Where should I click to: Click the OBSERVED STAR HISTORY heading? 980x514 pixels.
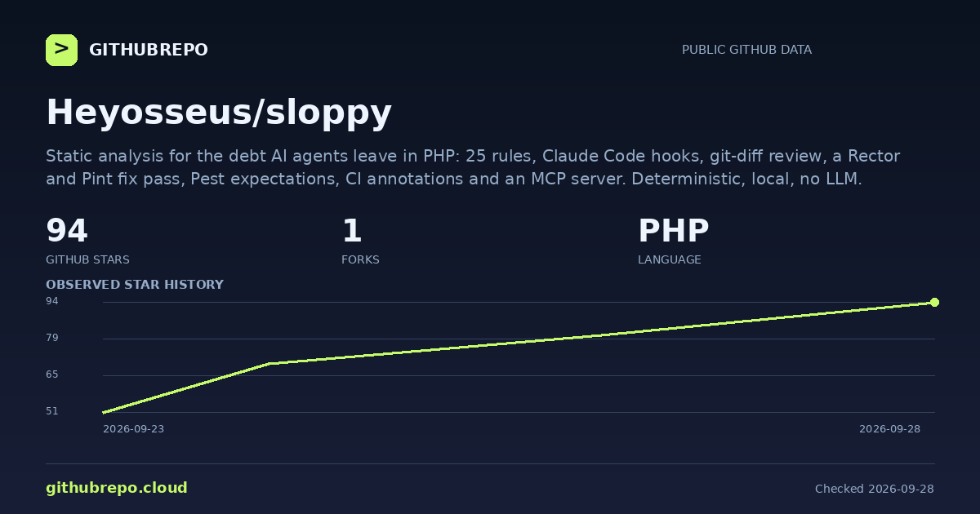point(135,285)
